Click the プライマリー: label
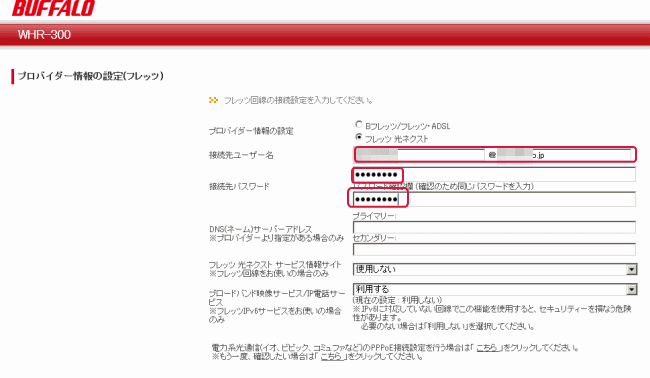The width and height of the screenshot is (650, 378). (374, 216)
